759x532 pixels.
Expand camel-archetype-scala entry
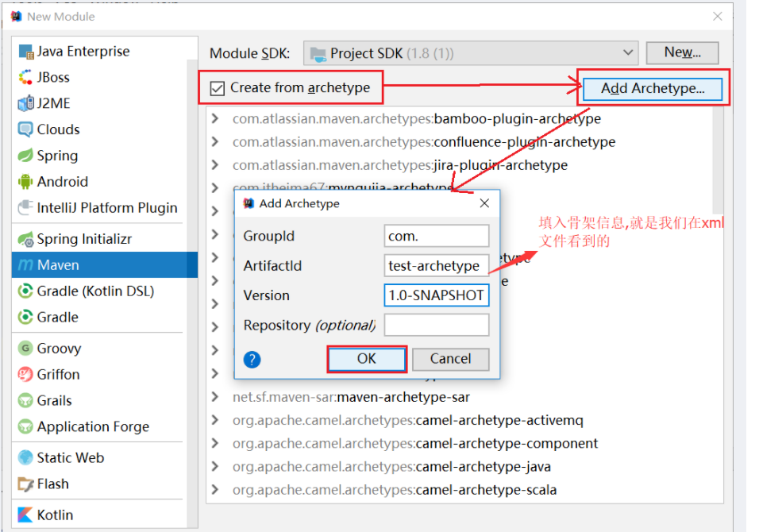click(215, 490)
